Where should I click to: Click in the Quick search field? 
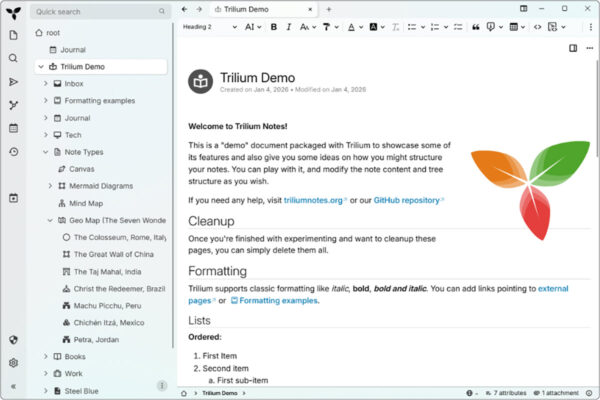(100, 12)
